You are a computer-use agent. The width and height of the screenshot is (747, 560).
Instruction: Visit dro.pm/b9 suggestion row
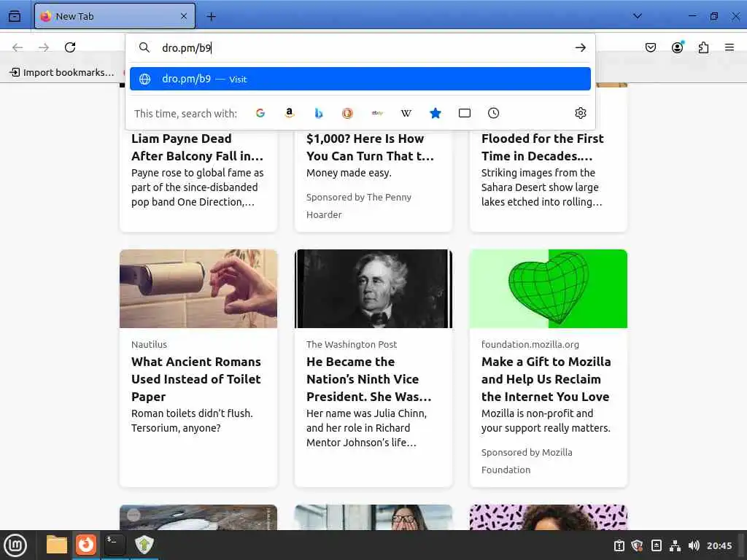[360, 79]
